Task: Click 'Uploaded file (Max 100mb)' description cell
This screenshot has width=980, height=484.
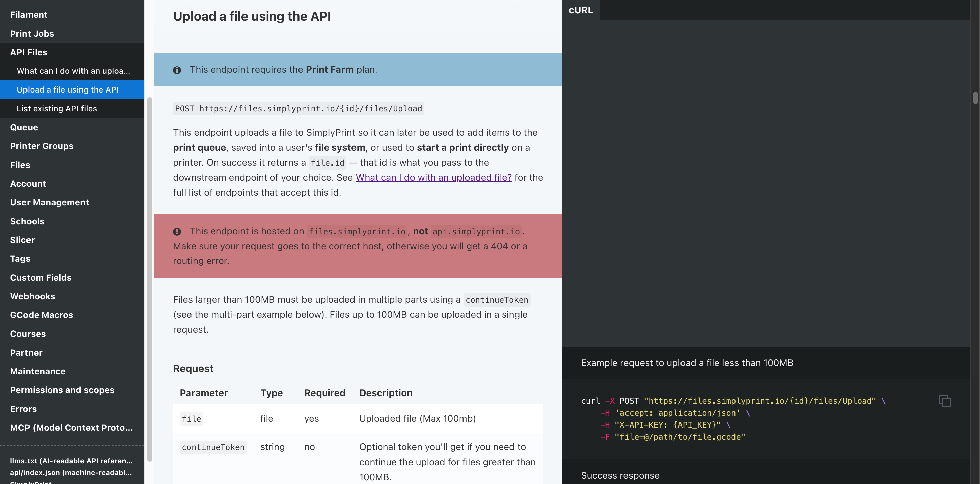Action: click(417, 418)
